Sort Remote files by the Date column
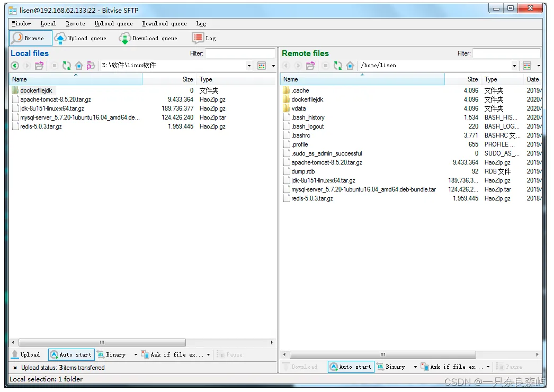 coord(532,79)
